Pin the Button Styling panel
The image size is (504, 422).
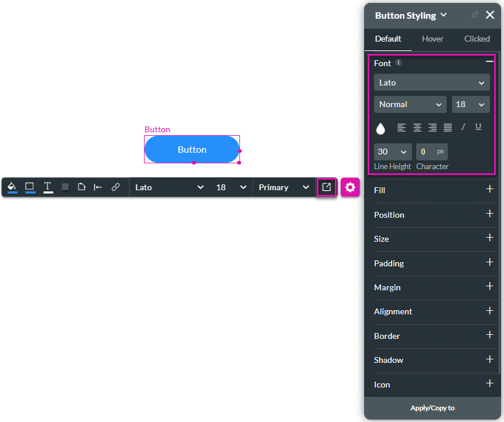pyautogui.click(x=474, y=15)
